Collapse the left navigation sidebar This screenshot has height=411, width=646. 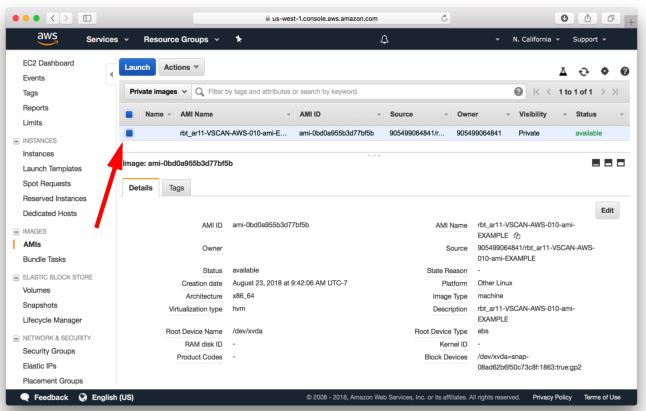click(111, 74)
